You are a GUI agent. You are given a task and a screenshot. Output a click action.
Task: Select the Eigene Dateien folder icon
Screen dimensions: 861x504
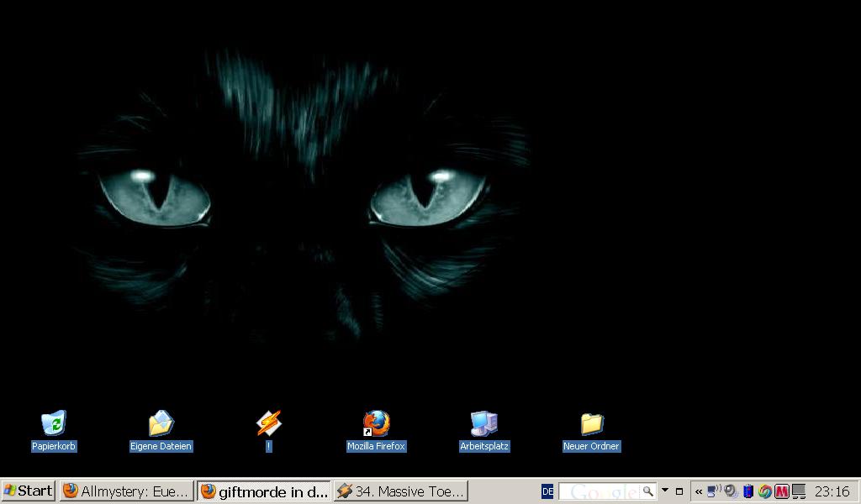(161, 423)
